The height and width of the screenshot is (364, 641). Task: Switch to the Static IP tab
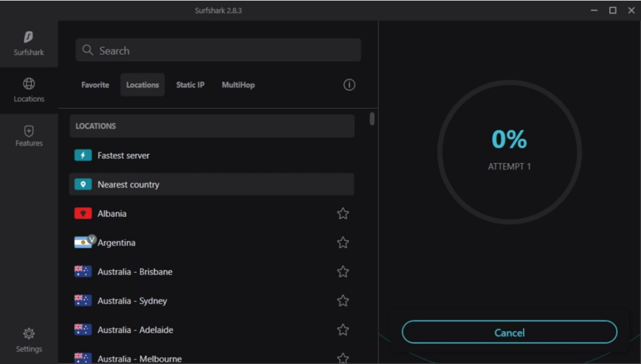click(190, 84)
